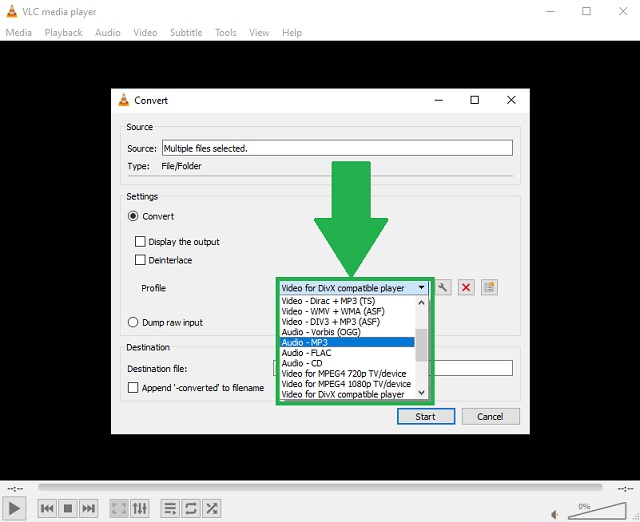Maximize the Convert dialog window
640x522 pixels.
[474, 100]
